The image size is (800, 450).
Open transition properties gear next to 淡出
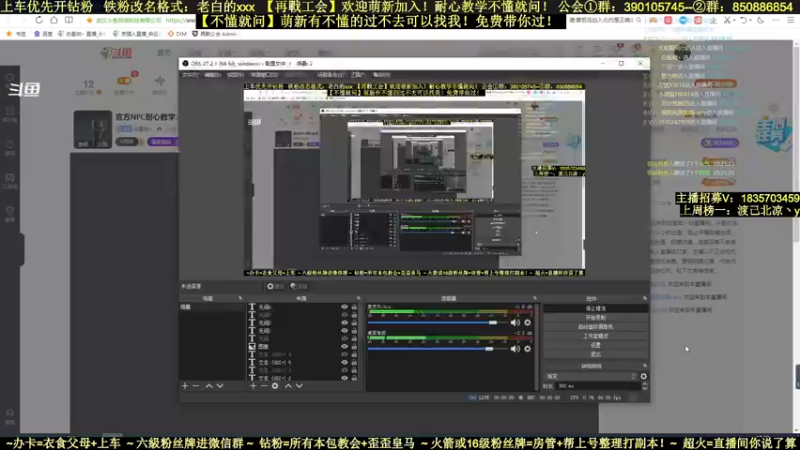[x=644, y=377]
